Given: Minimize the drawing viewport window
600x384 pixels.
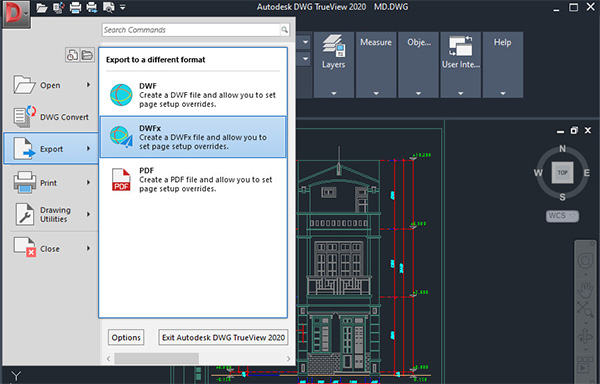Looking at the screenshot, I should click(561, 131).
